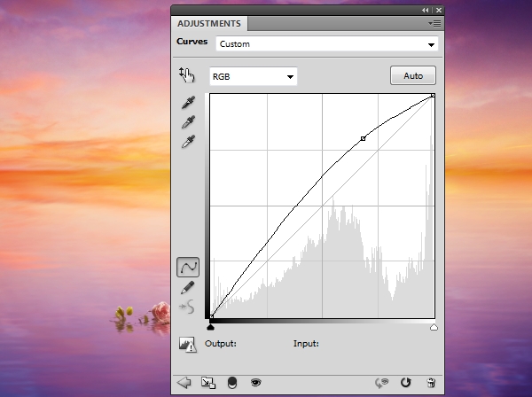
Task: Delete this adjustment layer with trash icon
Action: (431, 383)
